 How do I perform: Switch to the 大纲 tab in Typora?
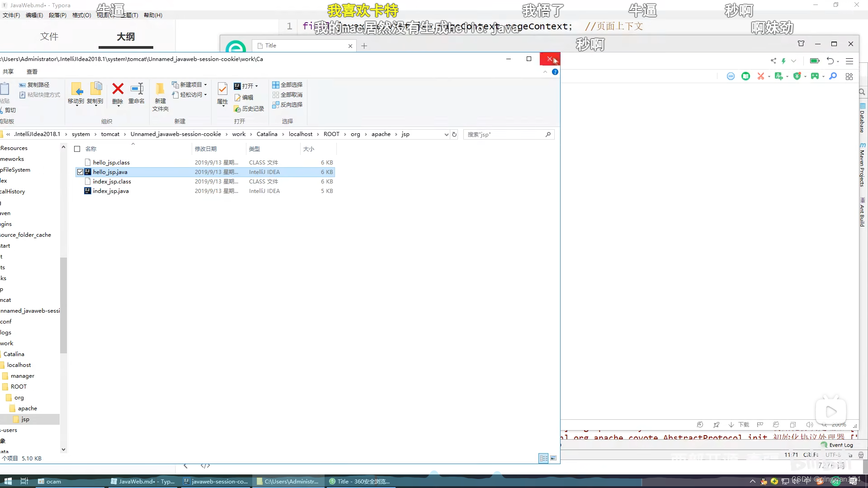(125, 37)
